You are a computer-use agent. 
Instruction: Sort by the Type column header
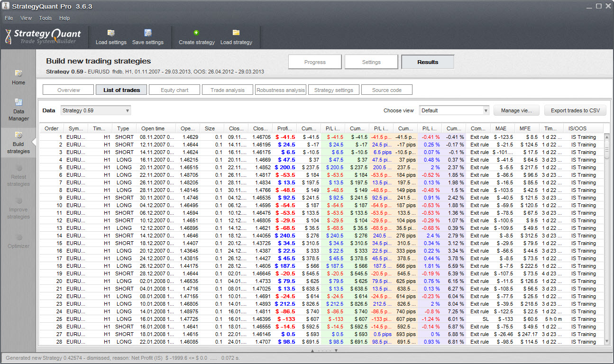click(123, 128)
